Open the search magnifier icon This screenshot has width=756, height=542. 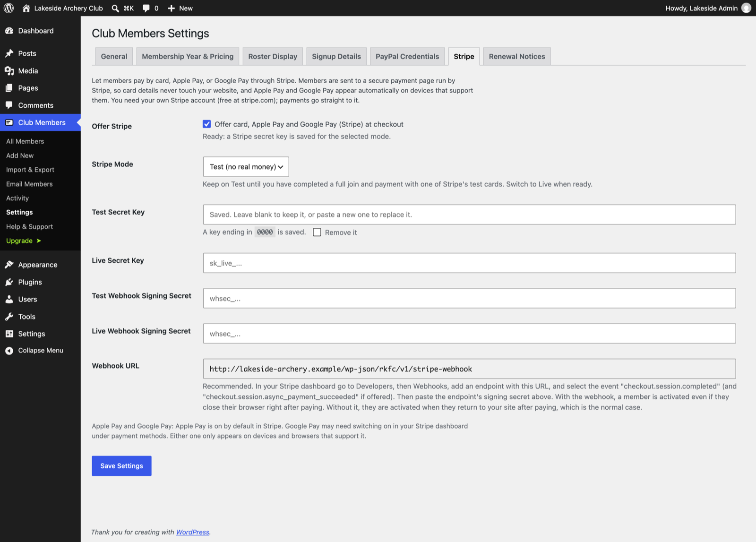pos(115,8)
